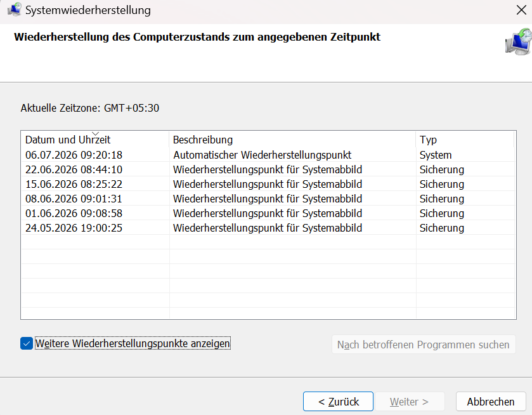Click Systemabbild description in 24.05.2026 row
This screenshot has height=415, width=532.
click(x=268, y=228)
